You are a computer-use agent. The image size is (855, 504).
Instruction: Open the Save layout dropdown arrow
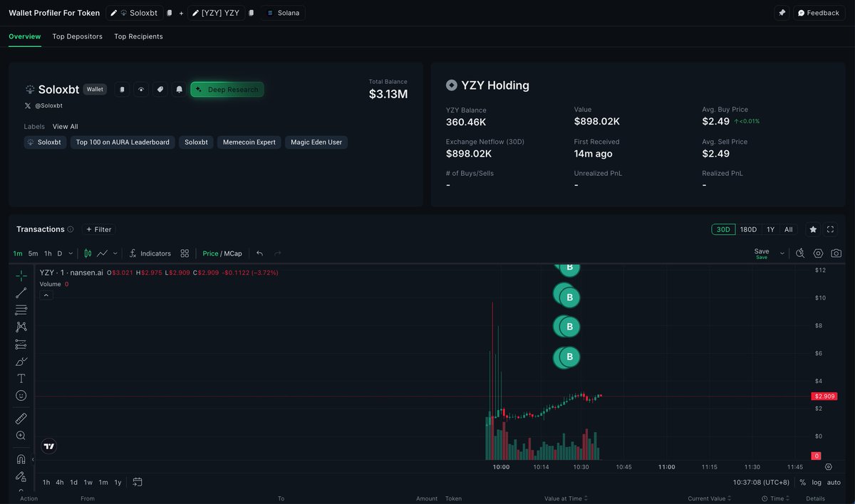coord(782,253)
